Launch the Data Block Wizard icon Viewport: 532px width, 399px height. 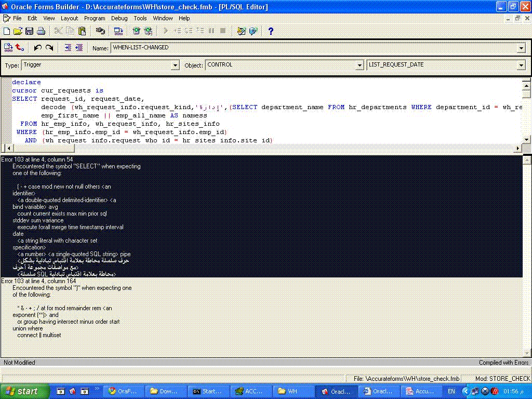(254, 31)
